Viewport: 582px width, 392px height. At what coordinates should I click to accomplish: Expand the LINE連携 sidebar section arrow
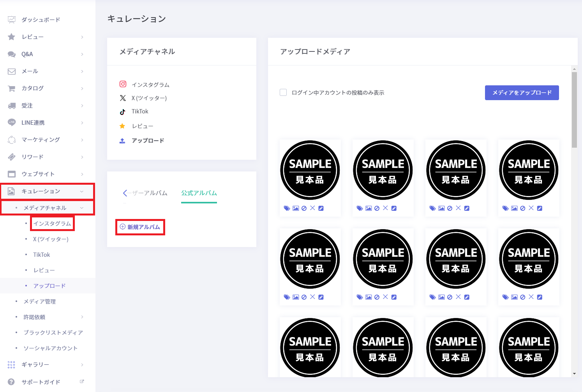(x=82, y=123)
